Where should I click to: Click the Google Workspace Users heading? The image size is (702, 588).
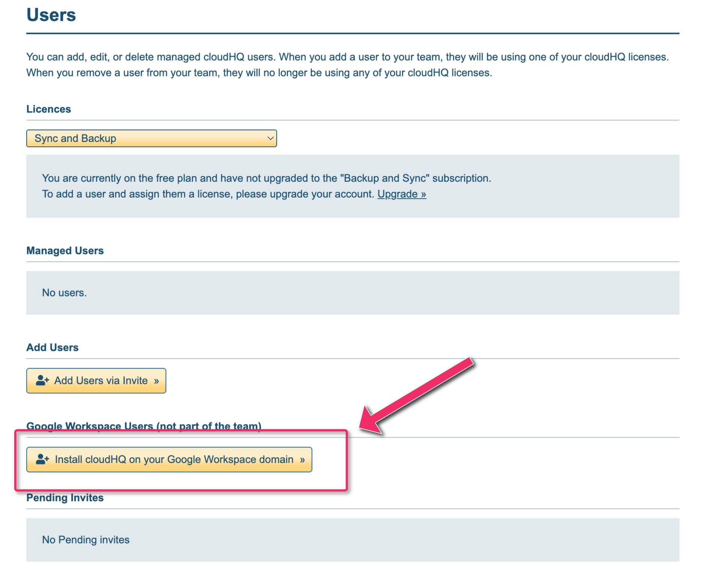(144, 426)
